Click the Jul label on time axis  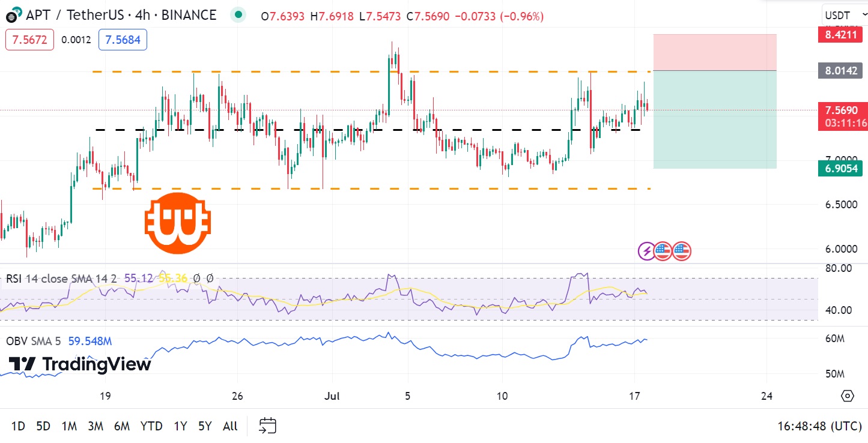(x=331, y=396)
